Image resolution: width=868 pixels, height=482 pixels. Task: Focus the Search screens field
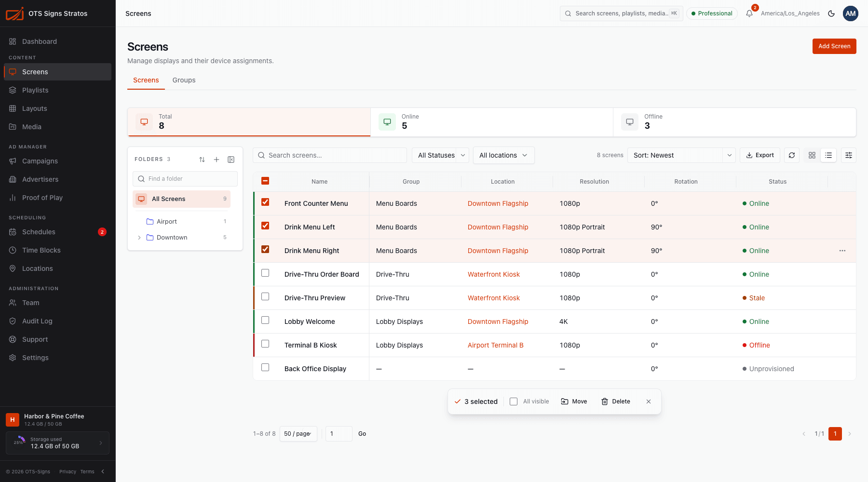click(330, 155)
